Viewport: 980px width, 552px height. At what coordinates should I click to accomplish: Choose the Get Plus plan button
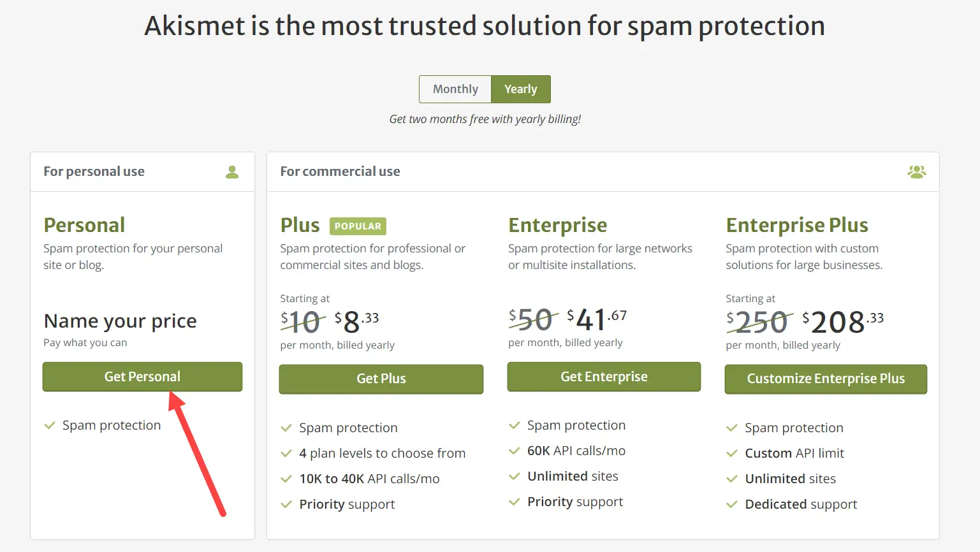point(381,379)
